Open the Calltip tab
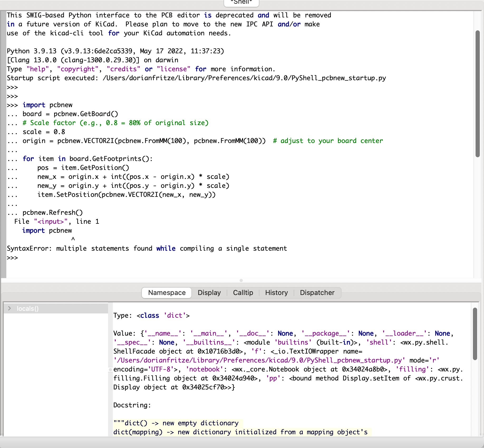484x448 pixels. (x=243, y=293)
